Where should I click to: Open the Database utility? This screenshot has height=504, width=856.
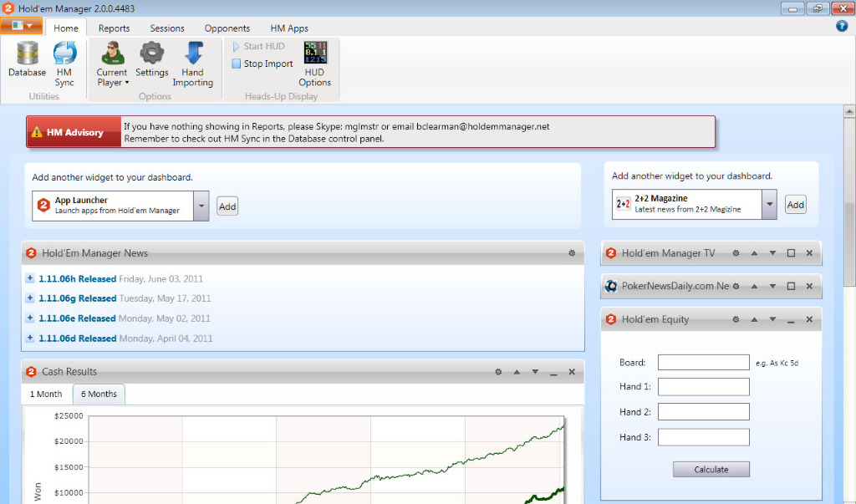click(27, 60)
